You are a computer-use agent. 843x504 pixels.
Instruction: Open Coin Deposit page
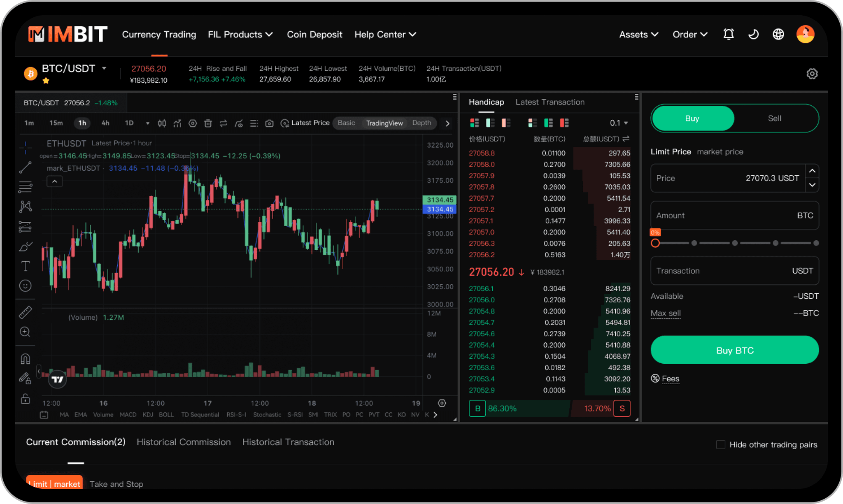(x=314, y=35)
